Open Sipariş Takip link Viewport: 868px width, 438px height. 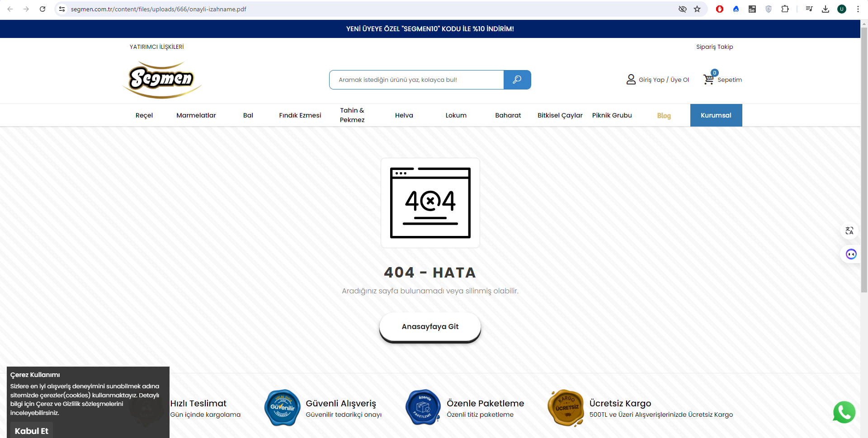click(715, 47)
